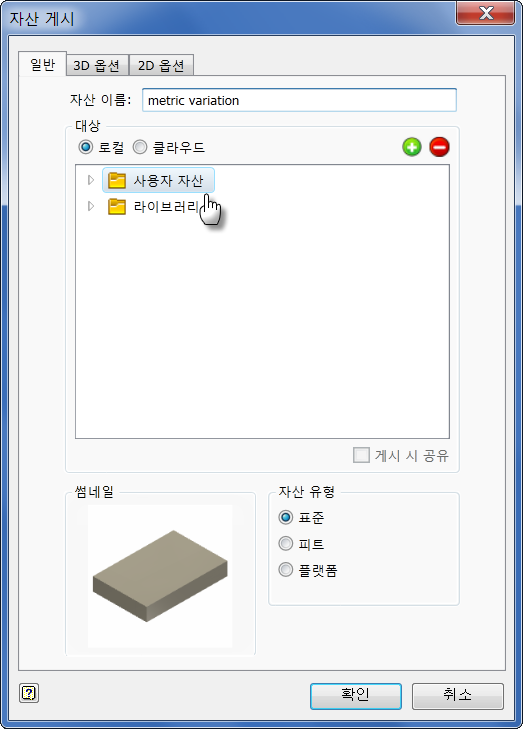Enable the 게시 시 공유 checkbox

pyautogui.click(x=361, y=455)
